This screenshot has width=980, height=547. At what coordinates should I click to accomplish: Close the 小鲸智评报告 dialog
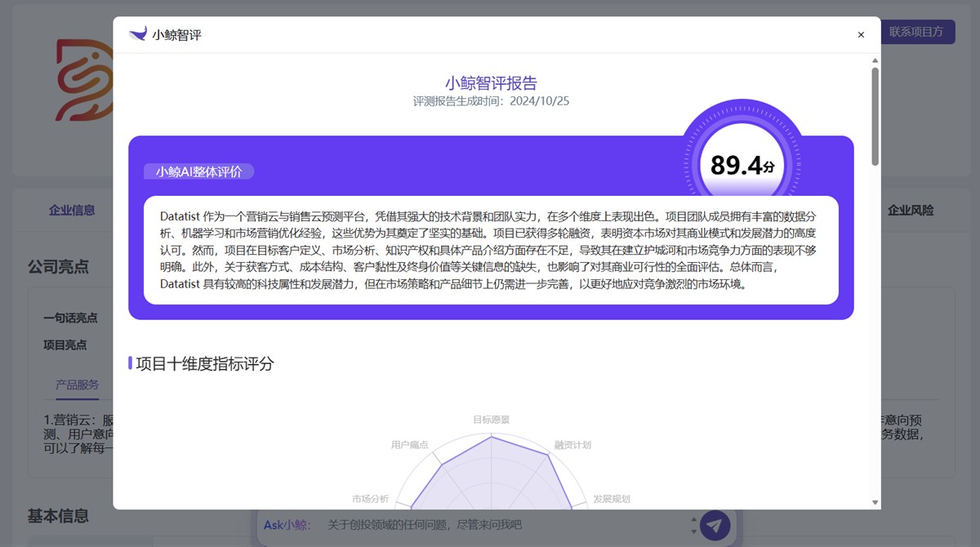pyautogui.click(x=860, y=34)
